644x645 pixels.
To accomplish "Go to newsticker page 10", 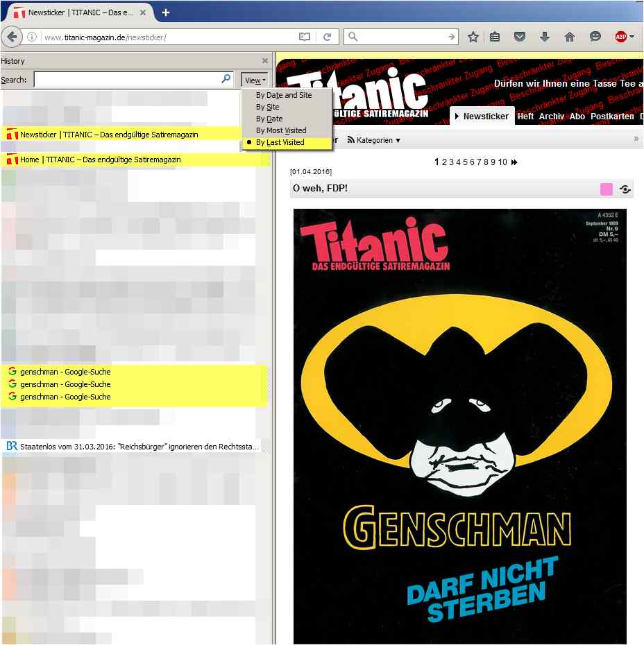I will pyautogui.click(x=502, y=162).
